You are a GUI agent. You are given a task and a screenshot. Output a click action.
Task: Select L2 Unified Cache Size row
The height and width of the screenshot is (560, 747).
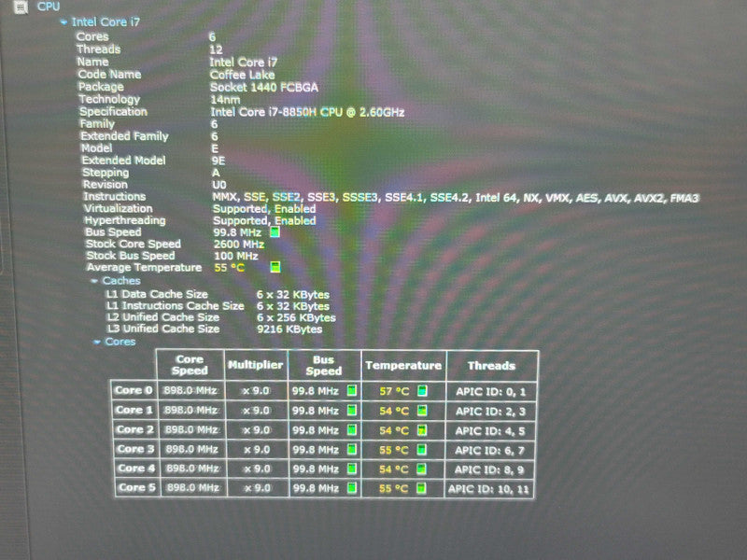pos(221,317)
